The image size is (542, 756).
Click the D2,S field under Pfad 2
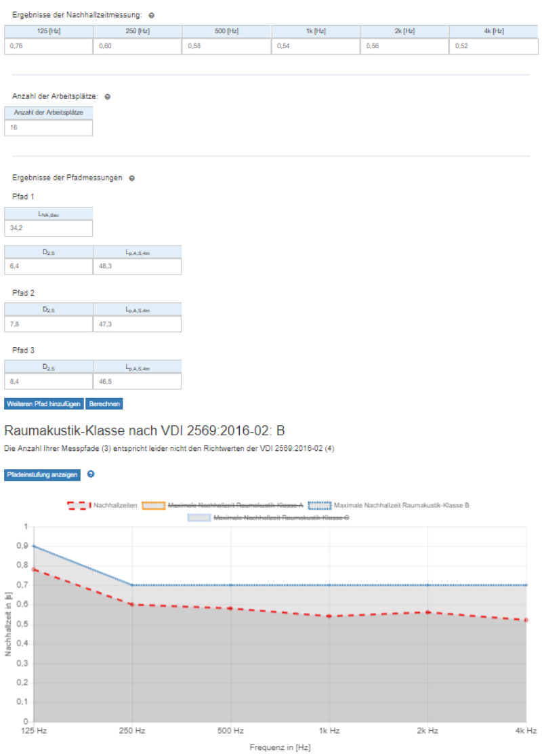click(x=48, y=324)
